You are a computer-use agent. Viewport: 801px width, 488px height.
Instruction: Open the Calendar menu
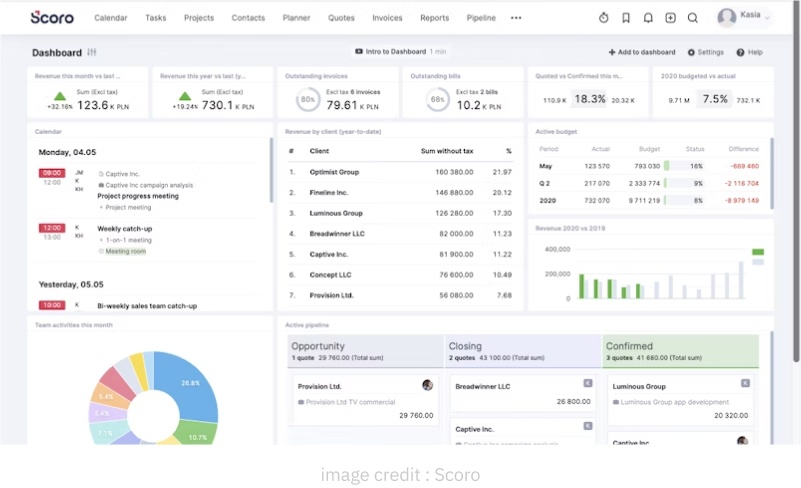coord(110,18)
